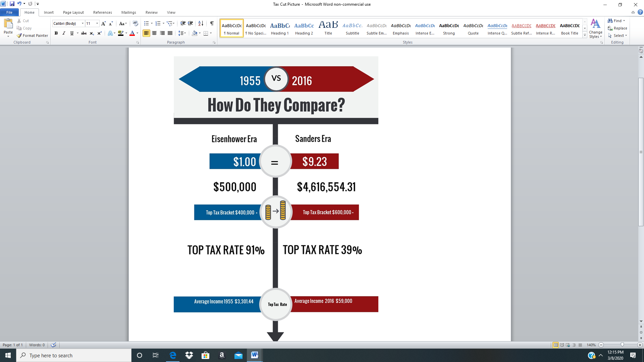Center align the paragraph
644x362 pixels.
pyautogui.click(x=154, y=33)
